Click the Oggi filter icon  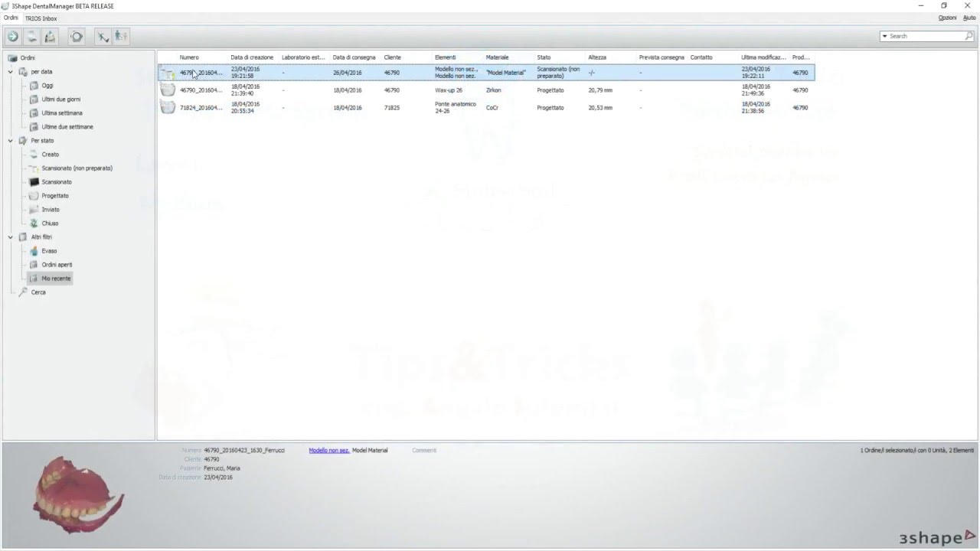(34, 86)
